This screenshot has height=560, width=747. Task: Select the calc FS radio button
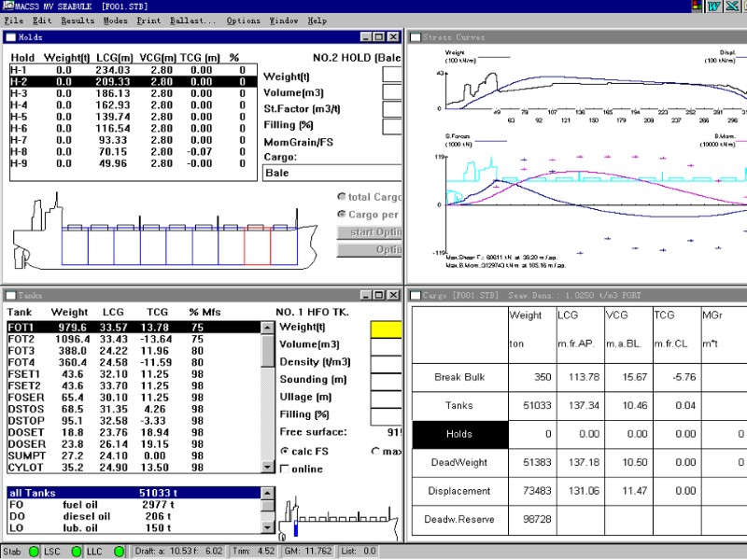pos(285,452)
